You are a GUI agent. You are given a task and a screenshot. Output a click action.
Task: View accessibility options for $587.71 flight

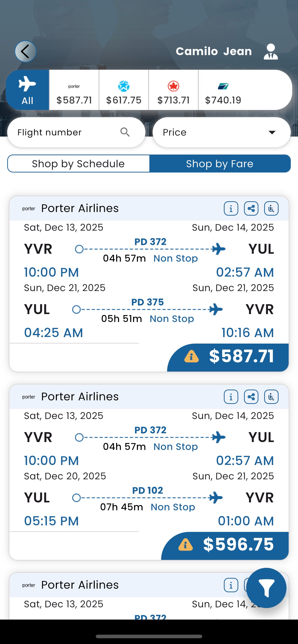271,208
